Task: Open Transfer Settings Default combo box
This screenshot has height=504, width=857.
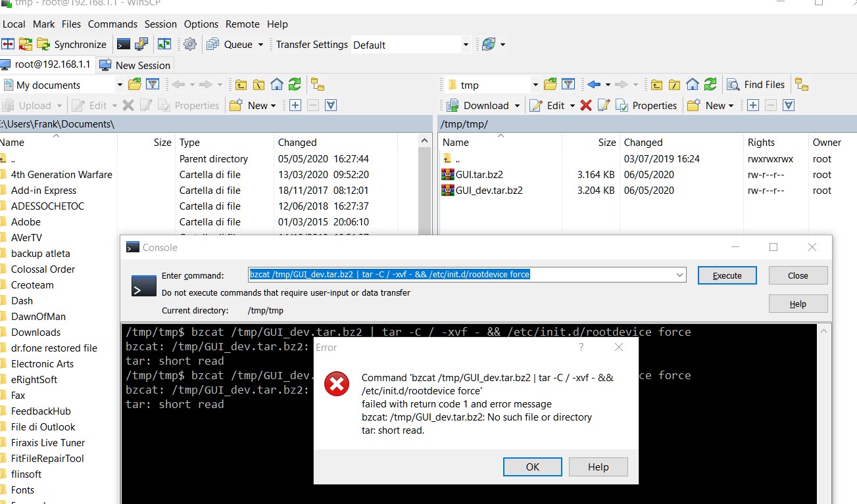Action: coord(410,45)
